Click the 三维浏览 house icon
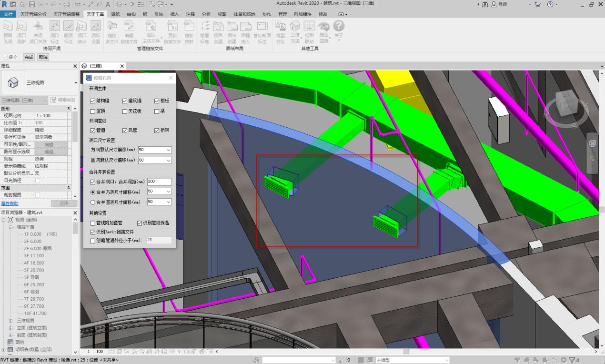This screenshot has width=605, height=364. tap(295, 26)
